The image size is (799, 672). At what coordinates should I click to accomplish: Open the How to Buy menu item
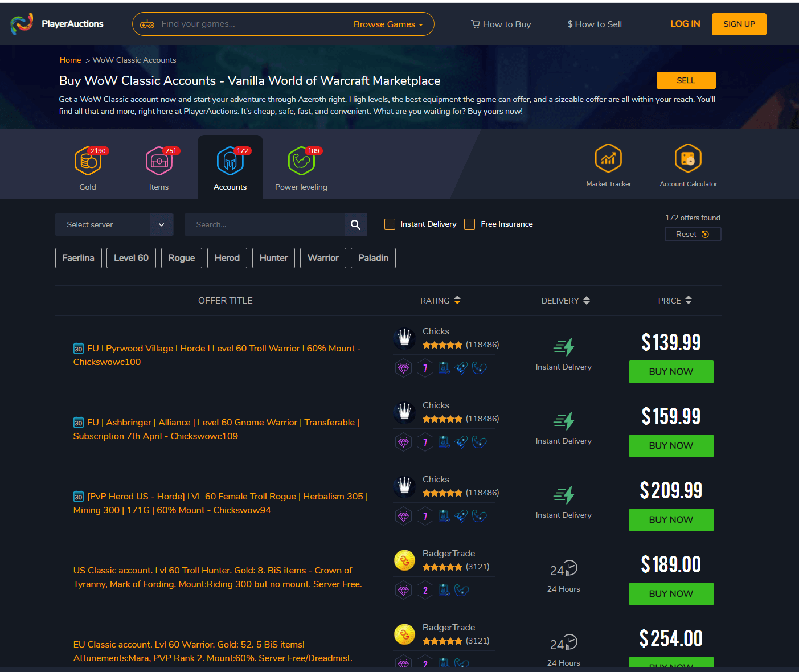[x=501, y=24]
